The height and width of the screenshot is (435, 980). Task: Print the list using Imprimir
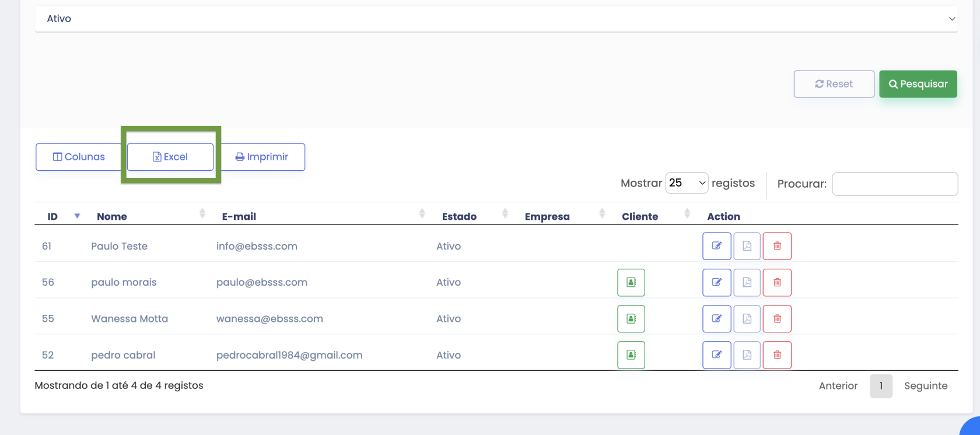click(x=262, y=157)
